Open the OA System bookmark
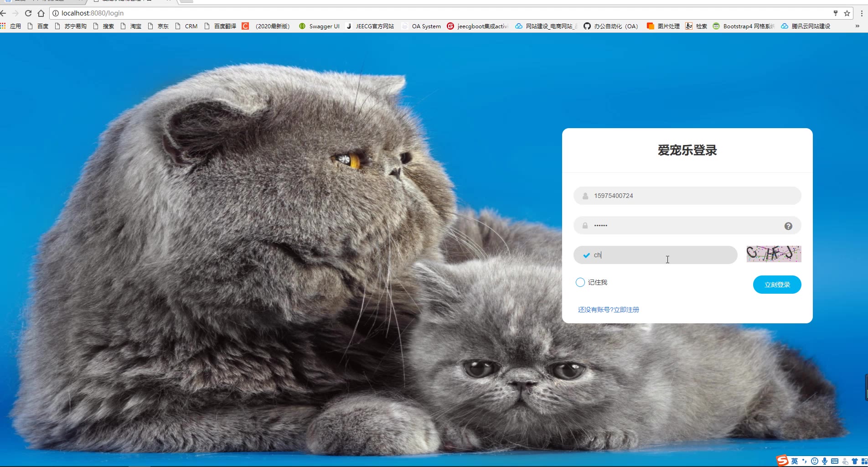This screenshot has height=467, width=868. [421, 26]
